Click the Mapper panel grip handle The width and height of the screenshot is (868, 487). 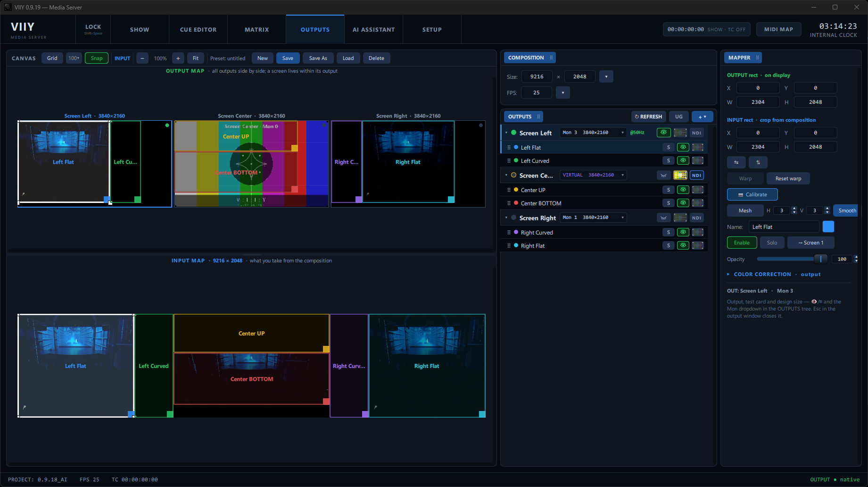(757, 58)
